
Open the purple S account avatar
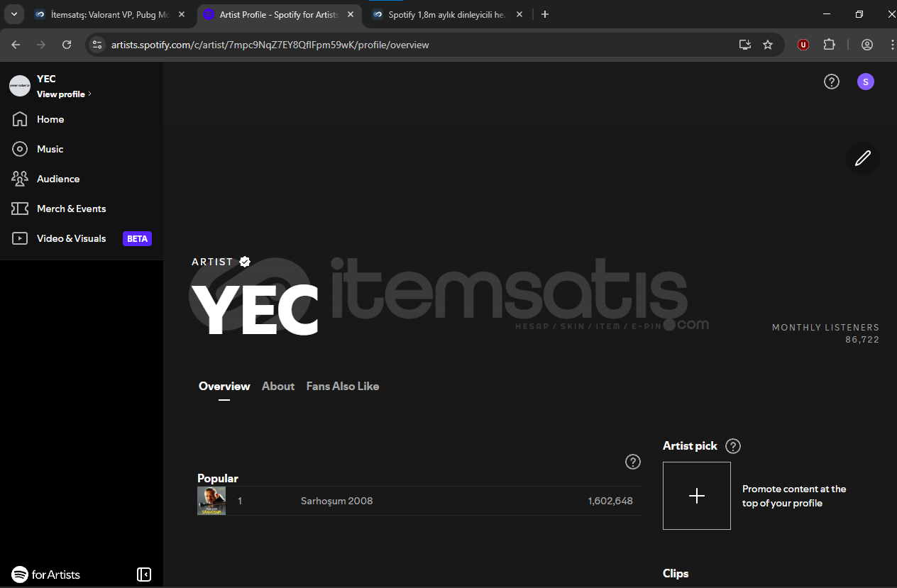(x=865, y=82)
